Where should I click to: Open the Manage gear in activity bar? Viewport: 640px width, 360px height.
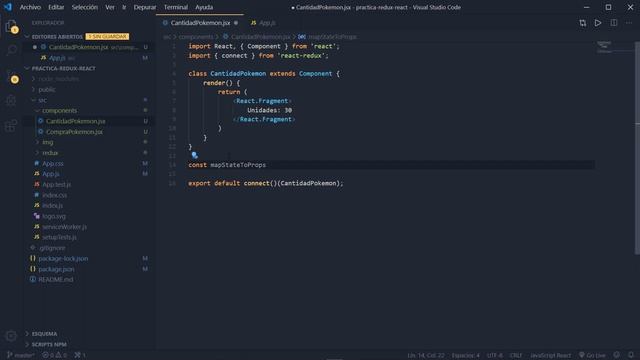coord(11,336)
